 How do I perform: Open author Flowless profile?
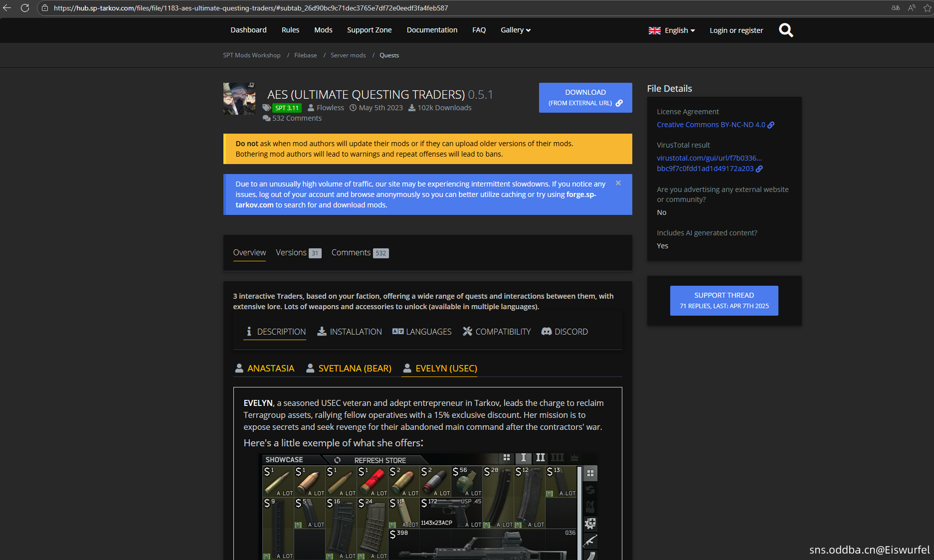330,108
